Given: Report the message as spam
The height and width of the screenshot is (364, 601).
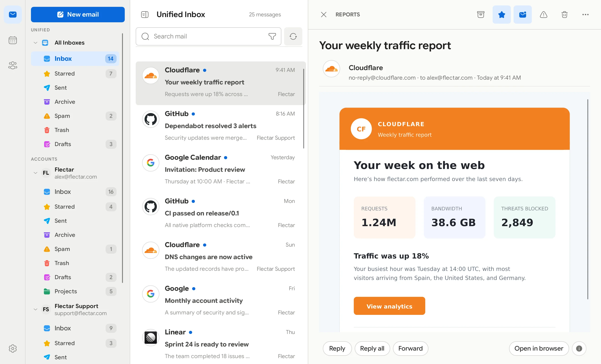Looking at the screenshot, I should 543,15.
